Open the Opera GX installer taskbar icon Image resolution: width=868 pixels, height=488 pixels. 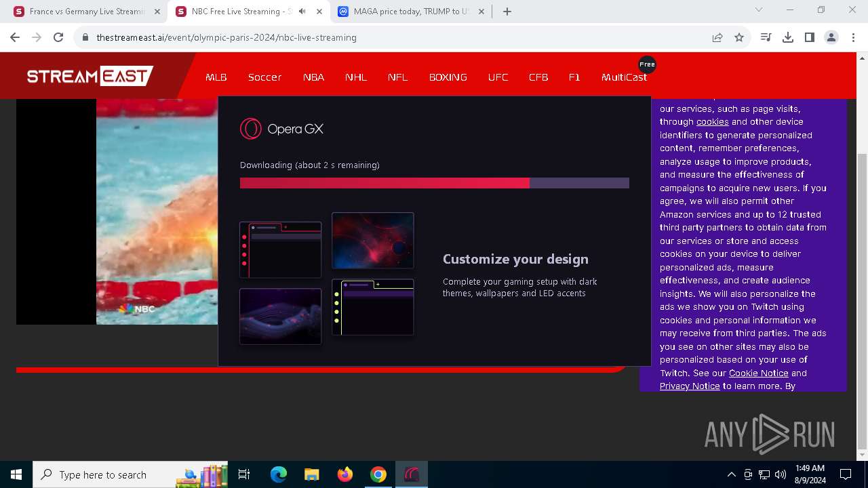(x=412, y=474)
